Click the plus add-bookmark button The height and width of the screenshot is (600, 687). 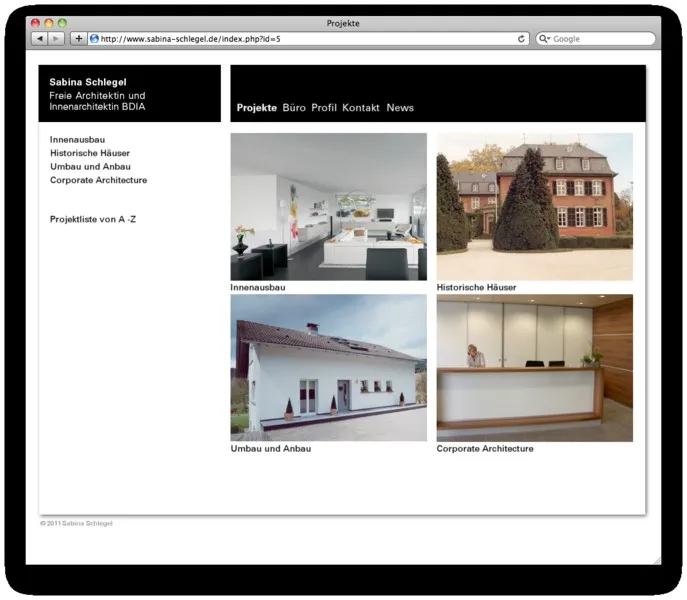click(x=78, y=39)
